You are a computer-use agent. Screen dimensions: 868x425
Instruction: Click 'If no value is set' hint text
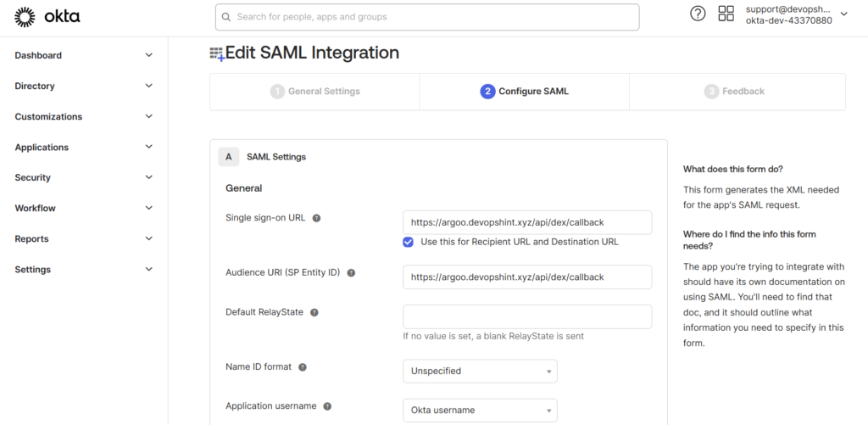pos(493,336)
